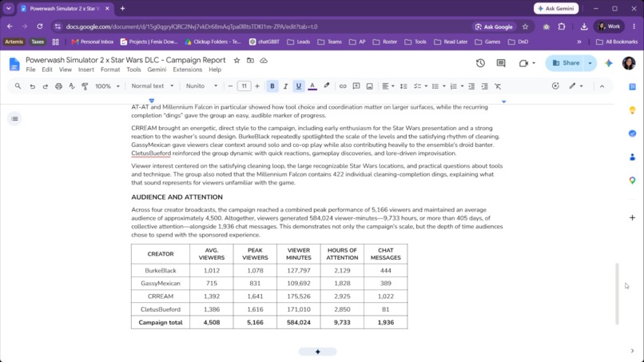
Task: Open the text alignment dropdown
Action: [x=388, y=86]
